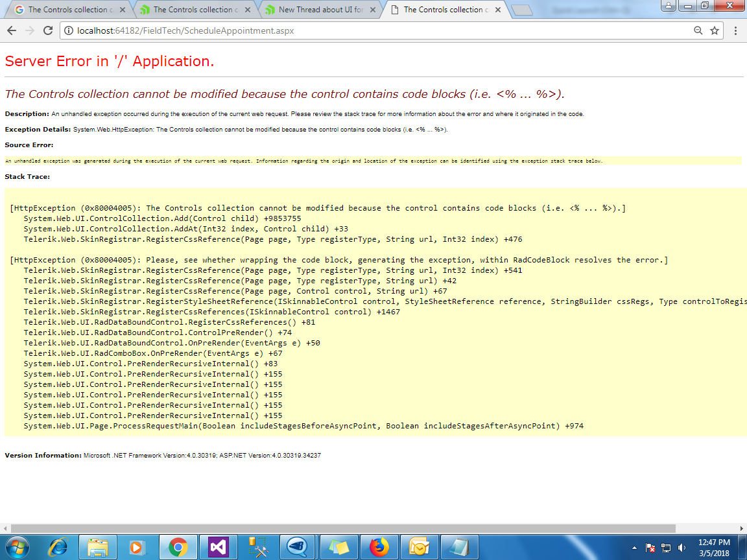Open the zoom indicator in address bar

coord(698,30)
